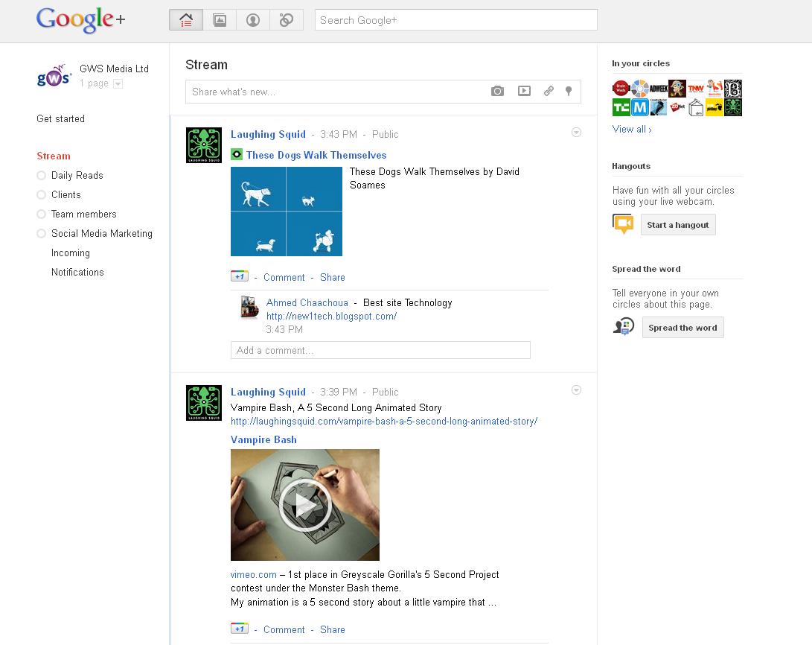Click the 3:39 PM post timestamp
The image size is (812, 645).
pyautogui.click(x=339, y=392)
